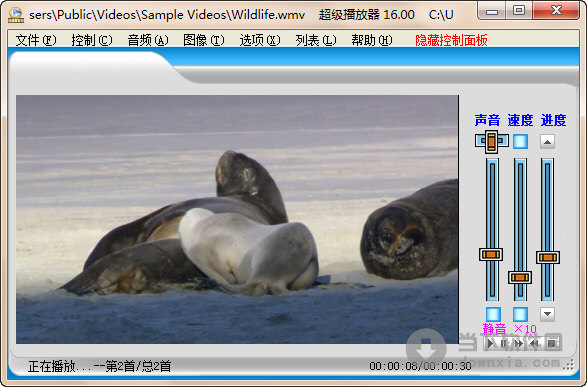Click the time display 00:00:08/00:00:30
Viewport: 587px width, 387px height.
pyautogui.click(x=420, y=366)
